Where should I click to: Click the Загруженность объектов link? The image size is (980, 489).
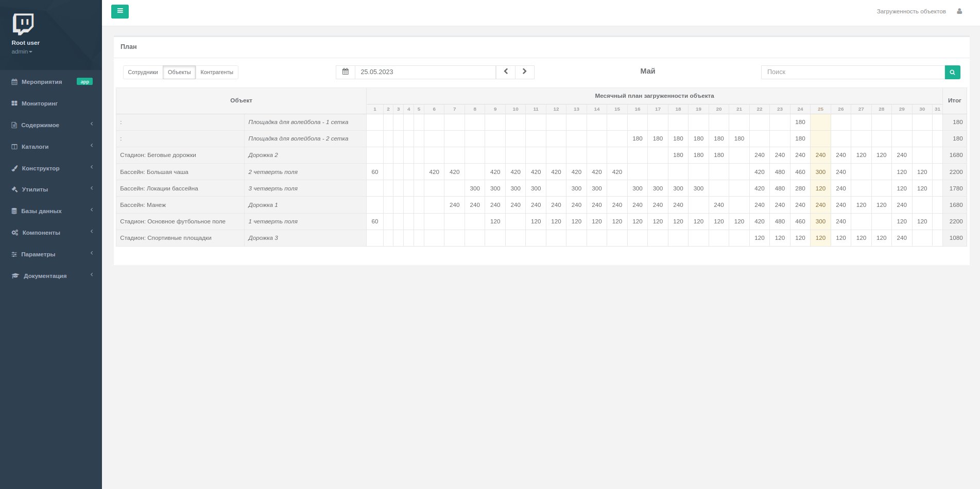pyautogui.click(x=911, y=11)
